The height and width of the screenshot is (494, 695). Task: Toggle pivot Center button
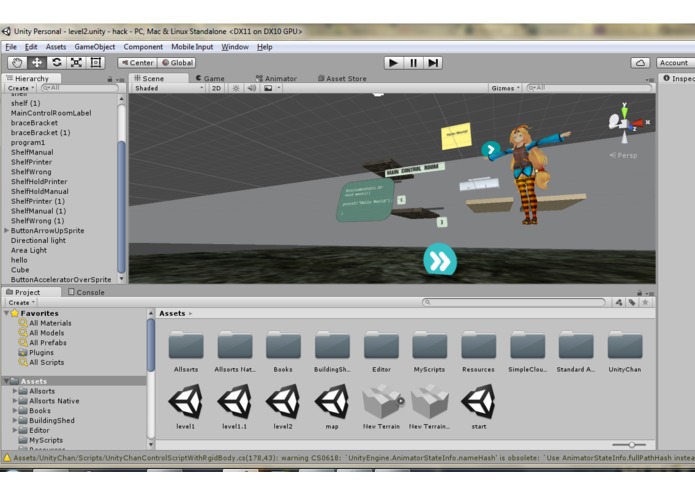pyautogui.click(x=137, y=63)
